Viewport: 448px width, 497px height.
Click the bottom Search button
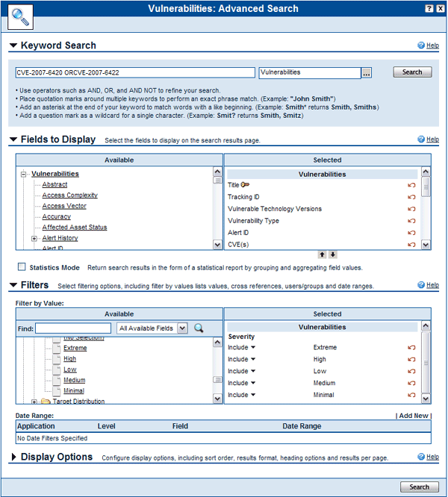point(419,487)
